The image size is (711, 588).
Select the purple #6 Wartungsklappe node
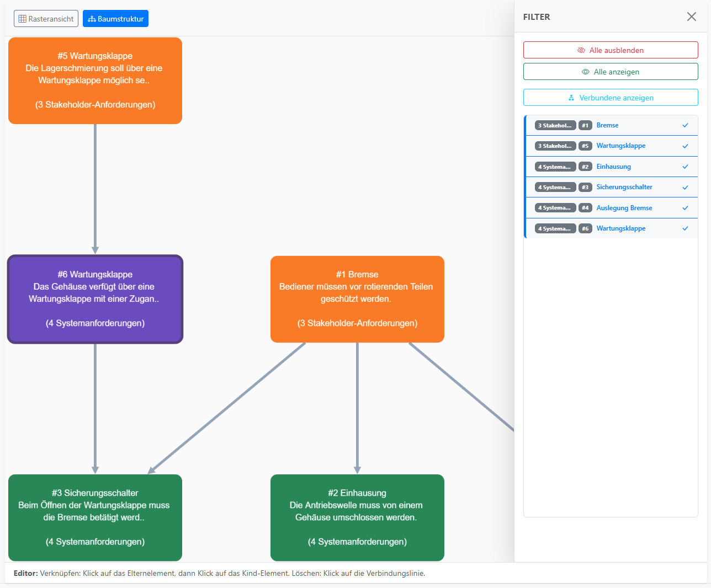(x=95, y=299)
